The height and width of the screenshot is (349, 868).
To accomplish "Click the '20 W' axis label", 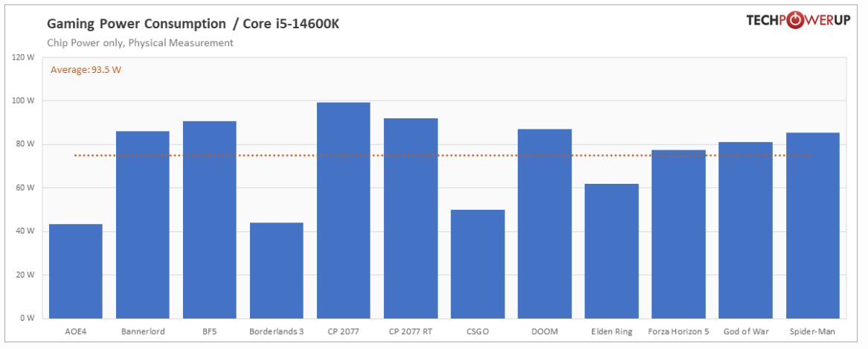I will tap(25, 275).
